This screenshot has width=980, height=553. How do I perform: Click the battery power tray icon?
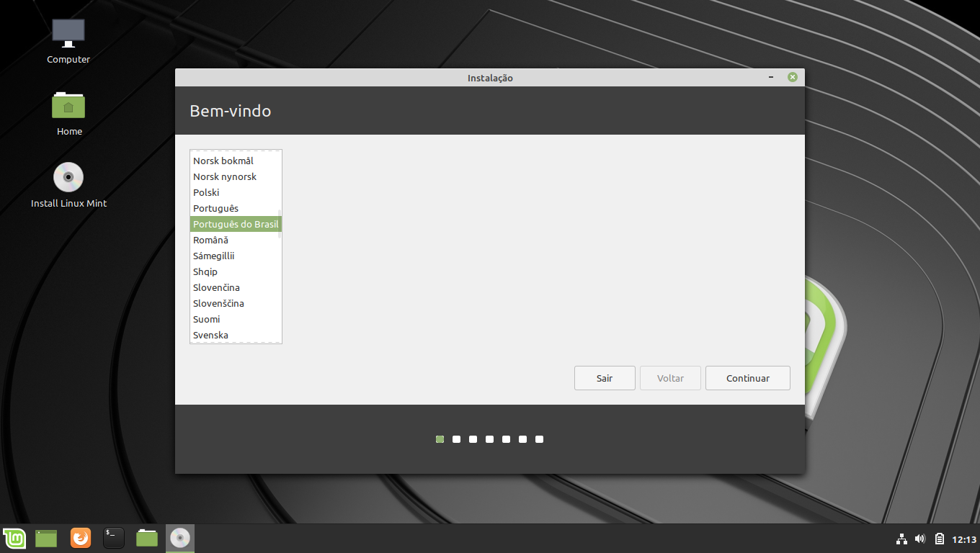point(940,539)
